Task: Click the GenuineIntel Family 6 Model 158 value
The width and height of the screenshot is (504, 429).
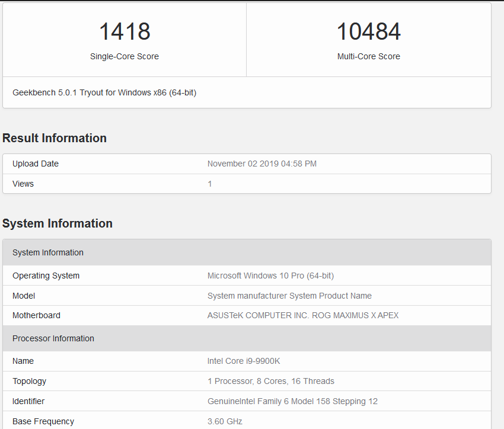Action: (292, 401)
